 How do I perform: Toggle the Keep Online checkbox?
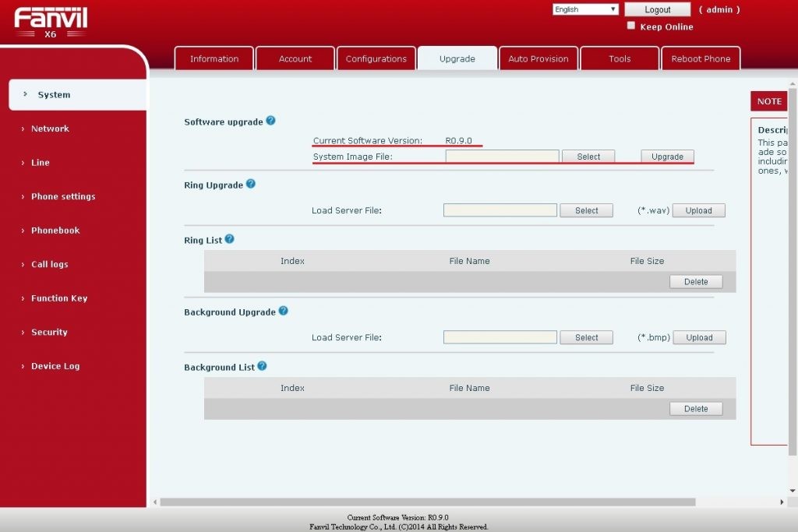pos(631,26)
